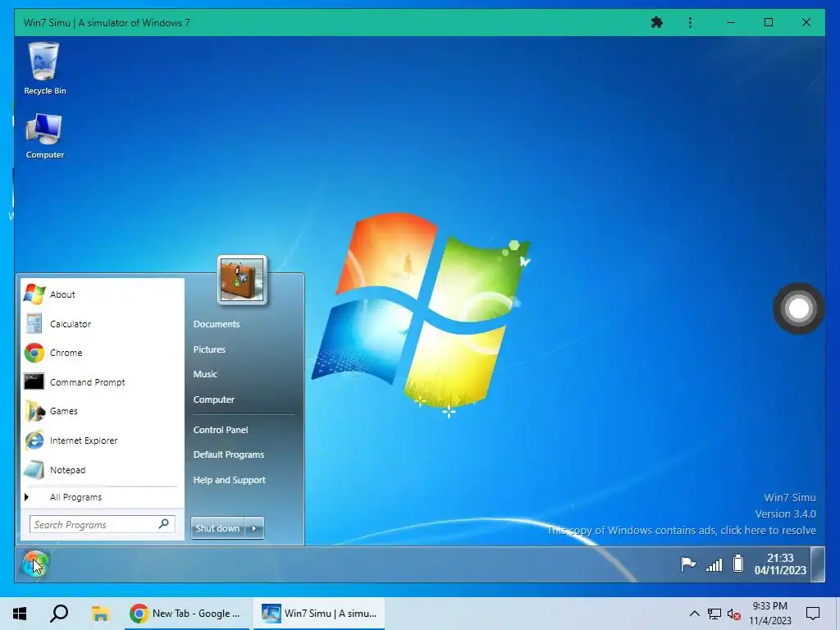
Task: Click the host network tray icon
Action: tap(714, 614)
